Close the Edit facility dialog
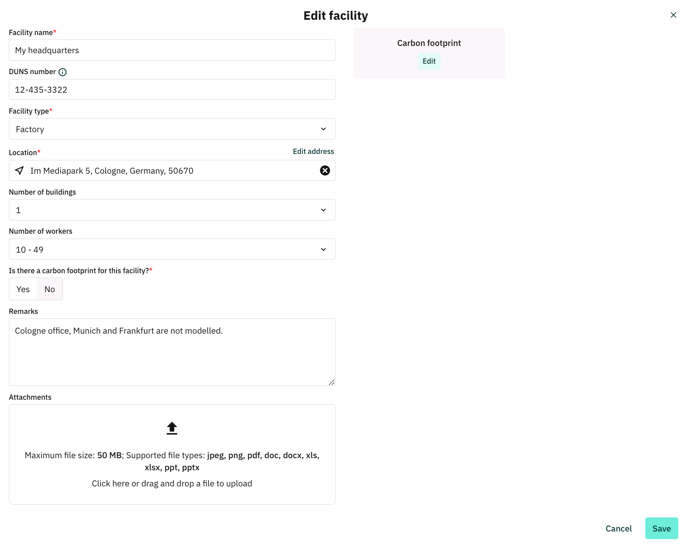Image resolution: width=688 pixels, height=544 pixels. tap(673, 15)
